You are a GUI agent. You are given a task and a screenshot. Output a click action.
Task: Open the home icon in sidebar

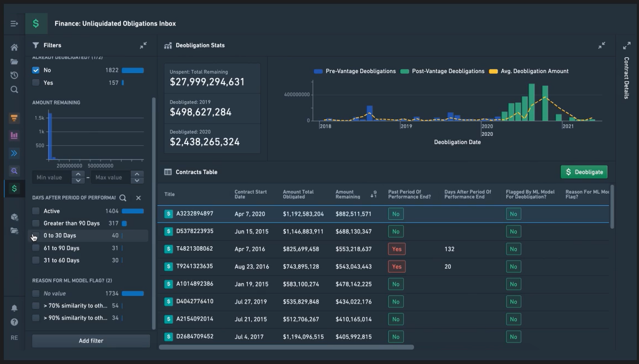pos(14,48)
